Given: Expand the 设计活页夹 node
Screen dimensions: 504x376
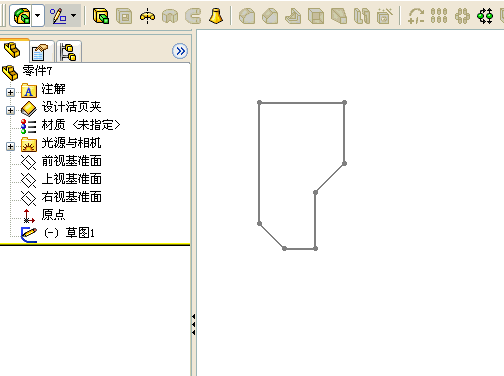Looking at the screenshot, I should (x=10, y=110).
